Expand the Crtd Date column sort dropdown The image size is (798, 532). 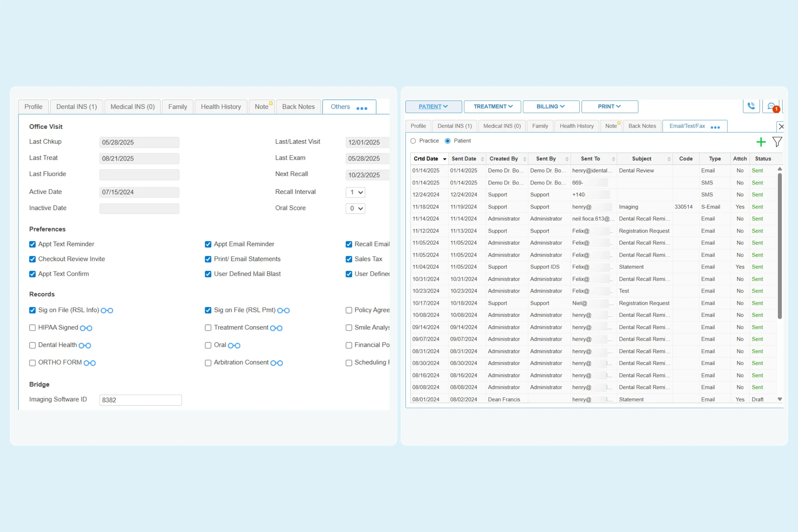444,159
